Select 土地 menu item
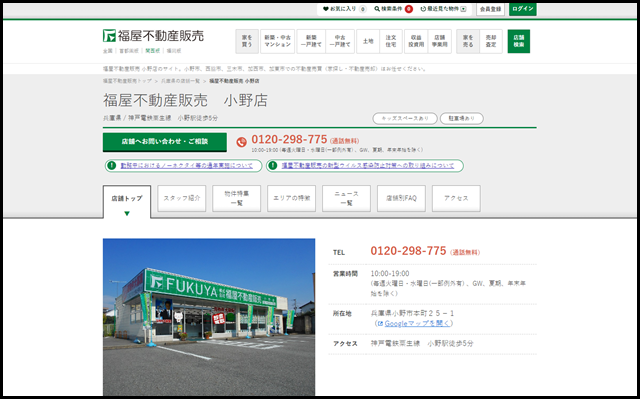 (368, 41)
